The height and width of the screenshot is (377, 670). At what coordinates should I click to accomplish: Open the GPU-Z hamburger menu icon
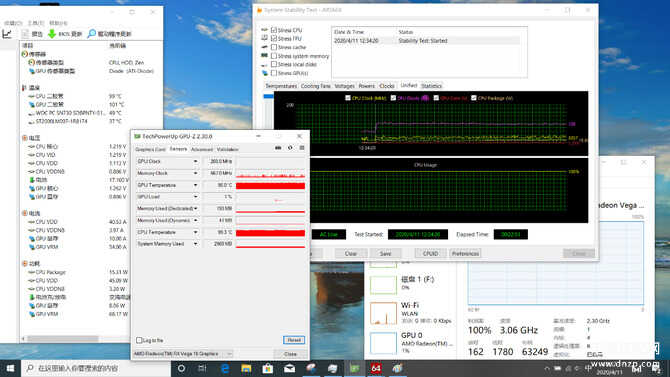pyautogui.click(x=302, y=148)
